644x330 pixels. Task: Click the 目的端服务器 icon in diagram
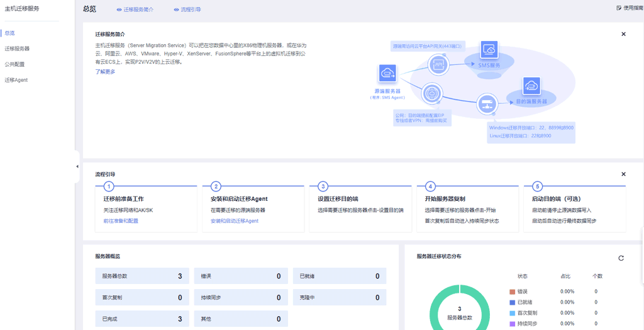[x=531, y=86]
